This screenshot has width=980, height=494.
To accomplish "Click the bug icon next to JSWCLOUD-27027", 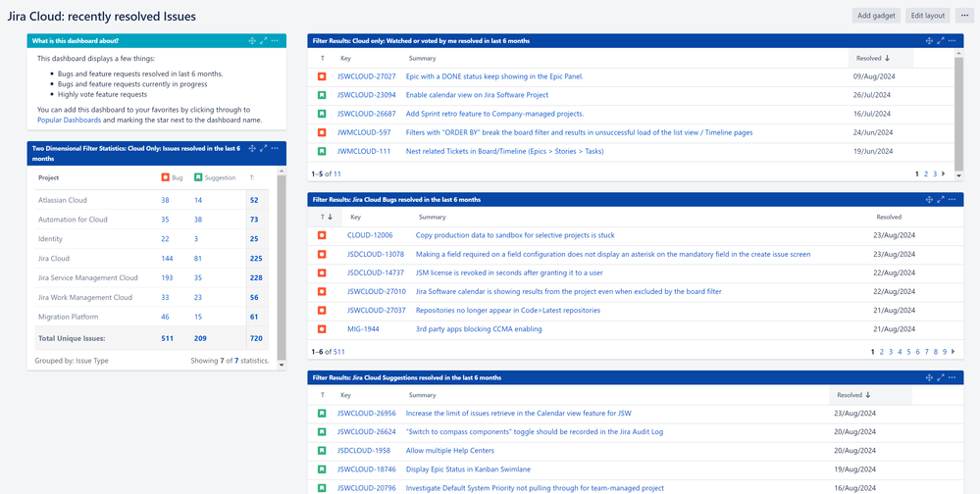I will [x=322, y=76].
